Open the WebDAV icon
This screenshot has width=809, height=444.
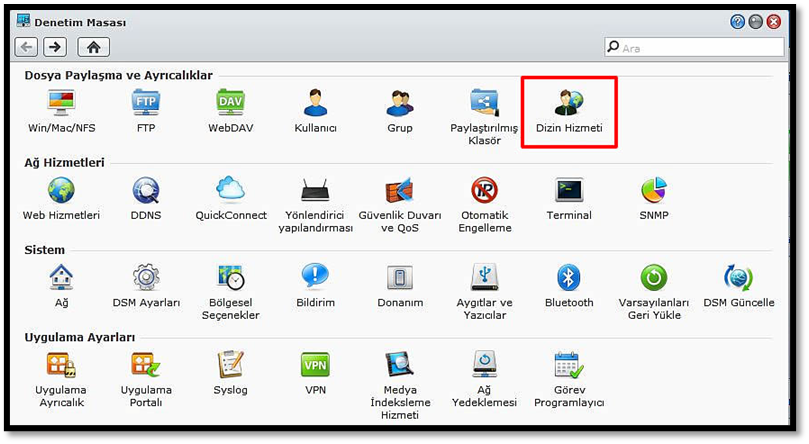(x=231, y=104)
